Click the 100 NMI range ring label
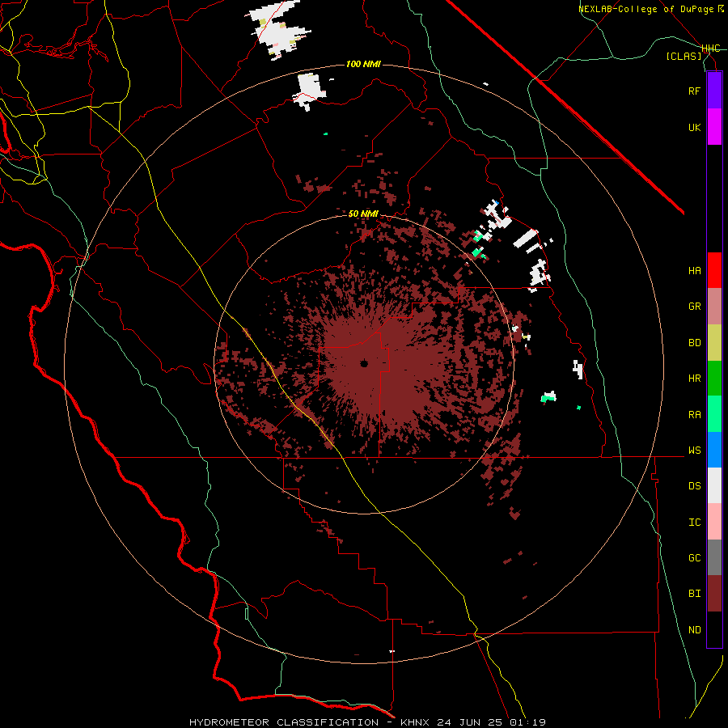 [x=363, y=64]
